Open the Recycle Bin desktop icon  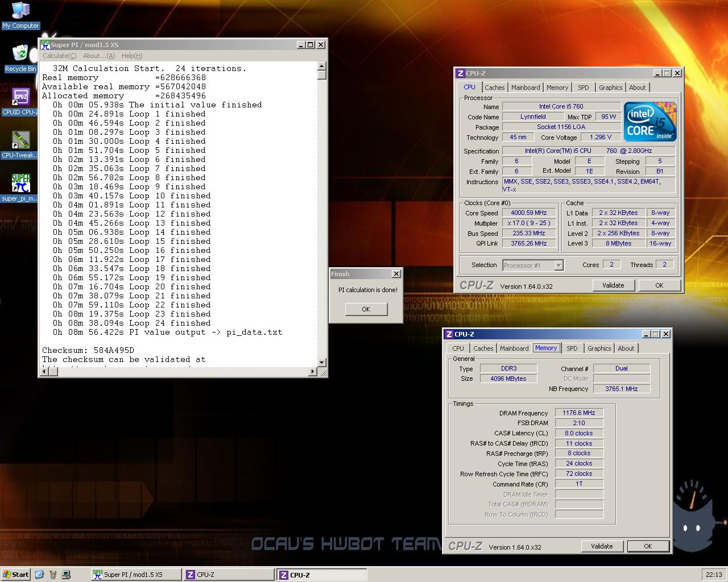(20, 59)
